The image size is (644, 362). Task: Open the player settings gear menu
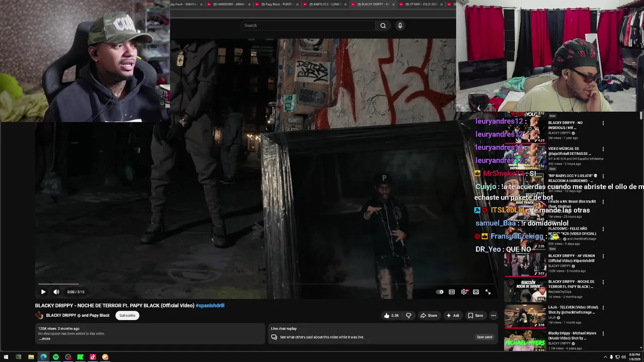click(464, 292)
